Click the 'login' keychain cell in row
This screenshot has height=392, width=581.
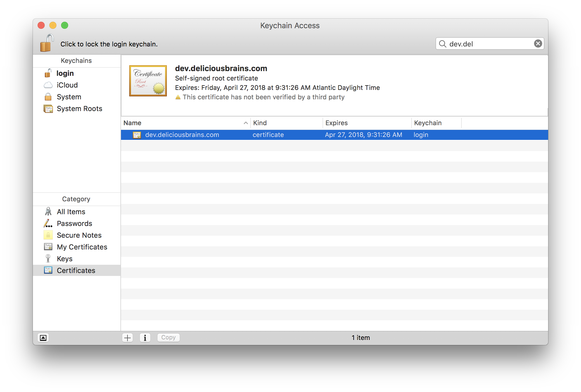[x=421, y=135]
